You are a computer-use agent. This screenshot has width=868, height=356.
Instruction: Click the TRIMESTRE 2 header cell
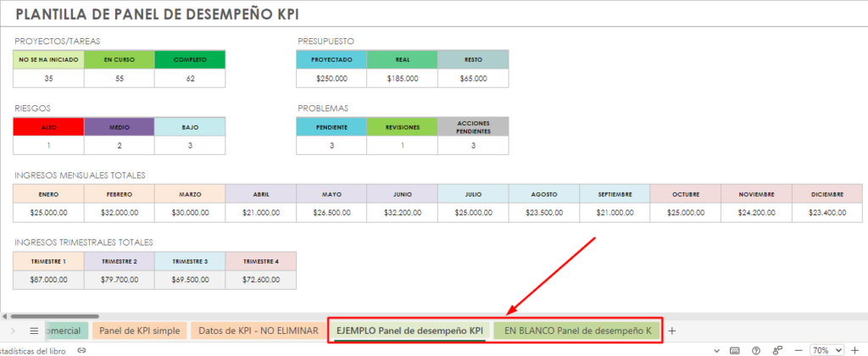119,261
